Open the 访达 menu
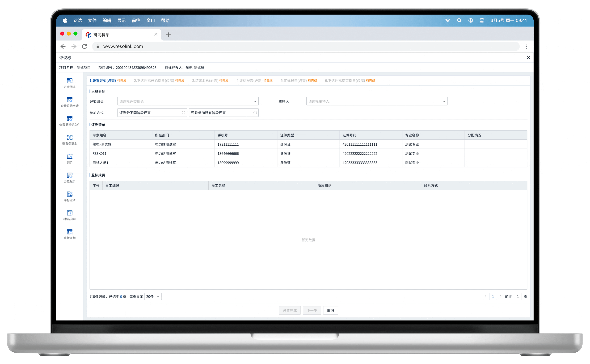 point(78,20)
